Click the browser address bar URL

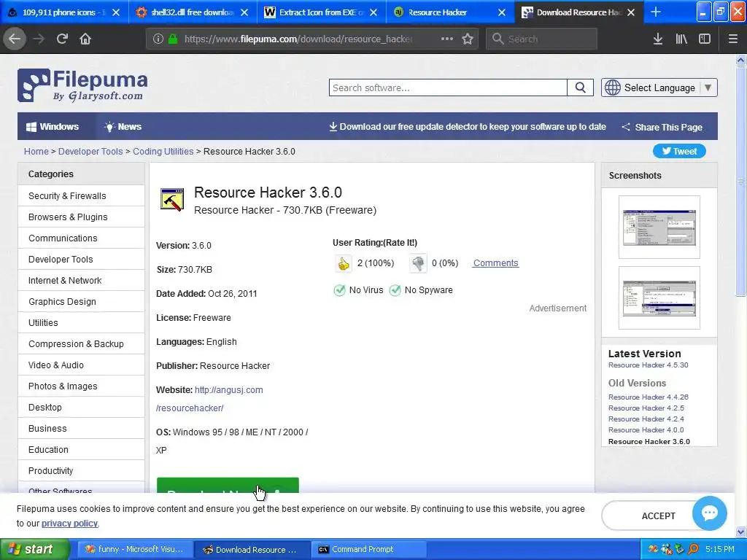click(298, 39)
